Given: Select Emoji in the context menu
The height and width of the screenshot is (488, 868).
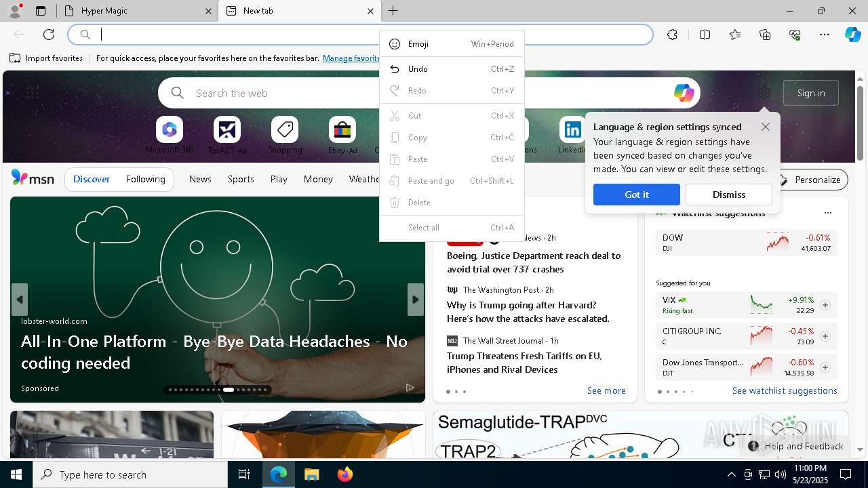Looking at the screenshot, I should click(x=452, y=44).
